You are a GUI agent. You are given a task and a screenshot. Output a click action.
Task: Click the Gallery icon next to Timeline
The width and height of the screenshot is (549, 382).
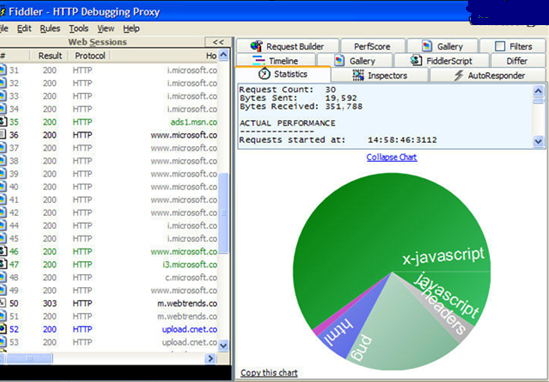(x=339, y=61)
